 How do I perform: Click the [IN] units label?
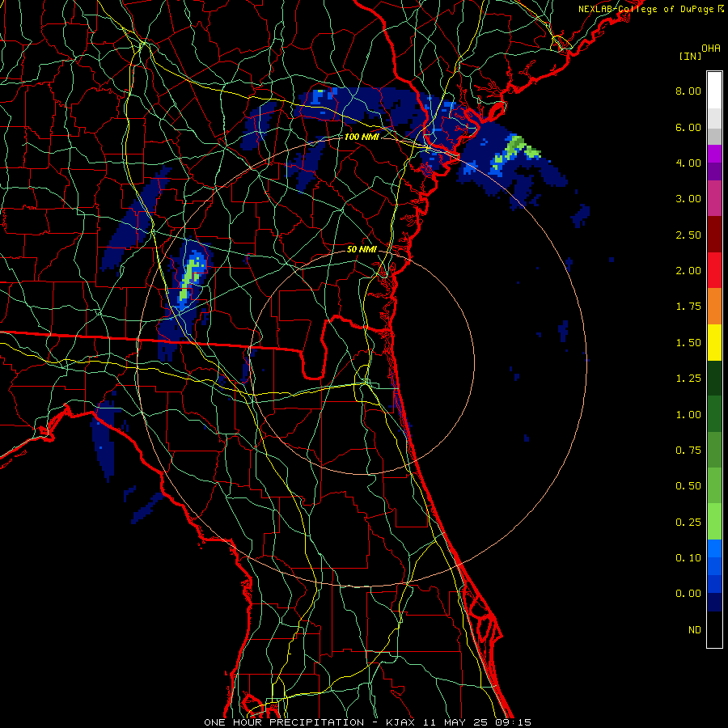pos(690,56)
